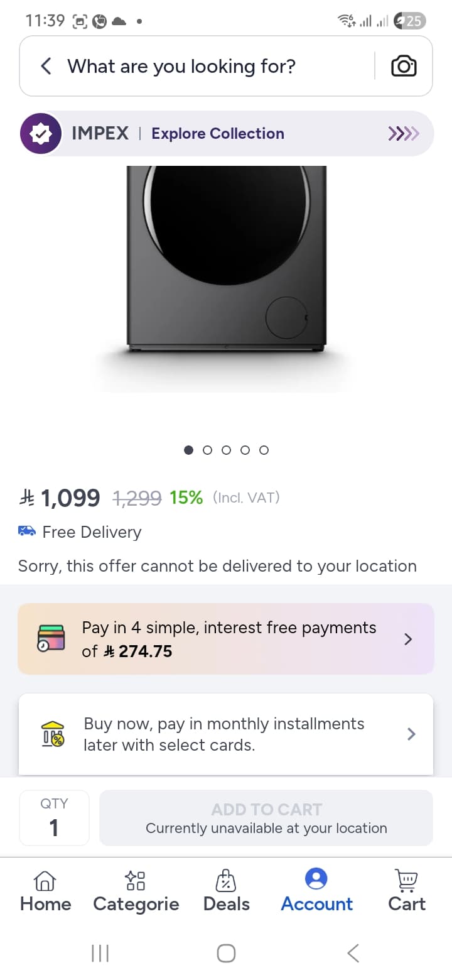
Task: Tap the back arrow in search bar
Action: [46, 66]
